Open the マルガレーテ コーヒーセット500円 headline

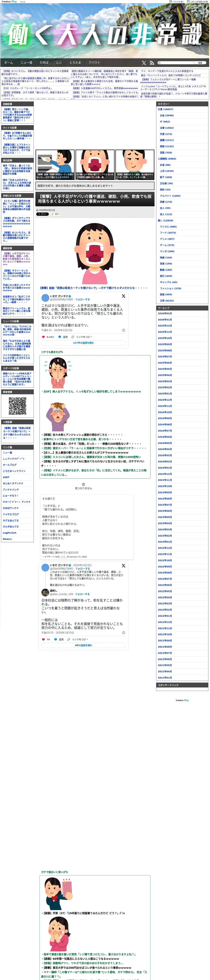[x=28, y=88]
